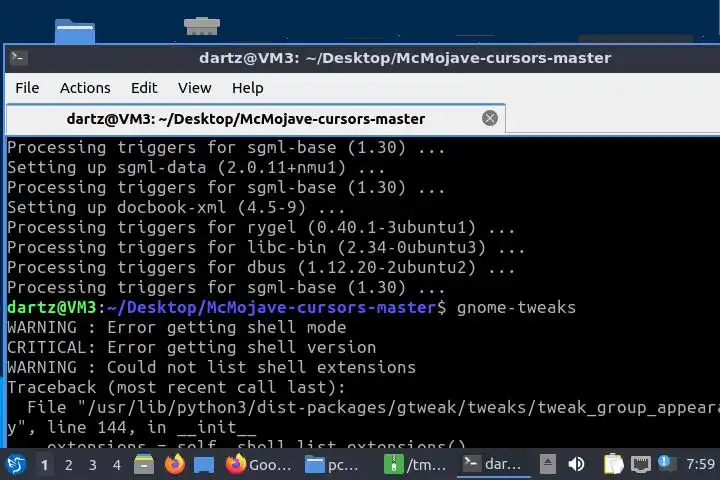Click the window title dartz@VM3: ~/Desktop/McMojave-cursors-master
The image size is (720, 480).
(x=405, y=58)
